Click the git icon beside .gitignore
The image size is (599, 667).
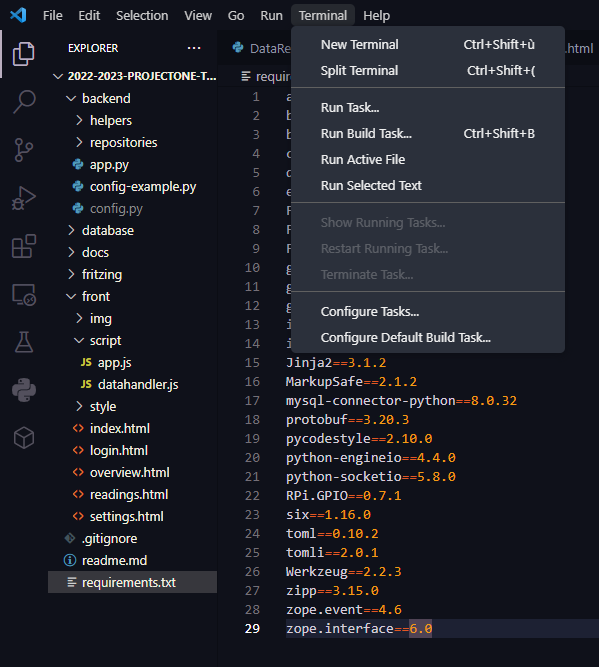click(x=70, y=538)
